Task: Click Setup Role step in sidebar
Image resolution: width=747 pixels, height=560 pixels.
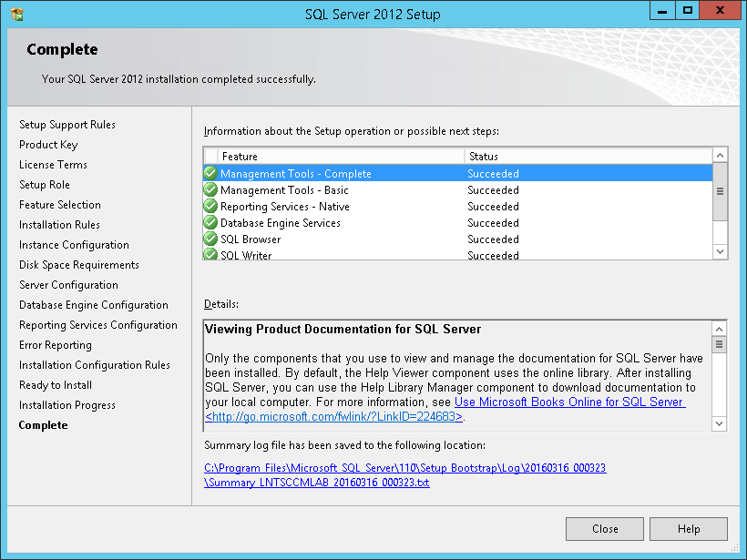Action: [45, 185]
